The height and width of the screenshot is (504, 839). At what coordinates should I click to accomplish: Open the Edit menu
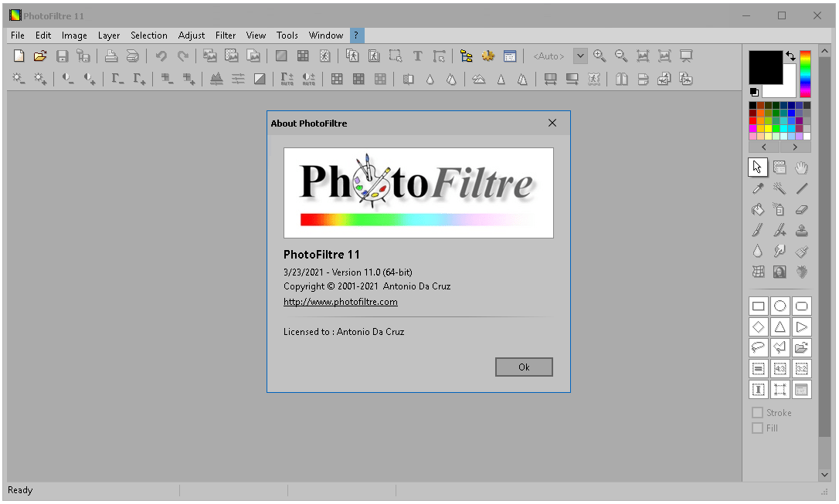pyautogui.click(x=43, y=36)
